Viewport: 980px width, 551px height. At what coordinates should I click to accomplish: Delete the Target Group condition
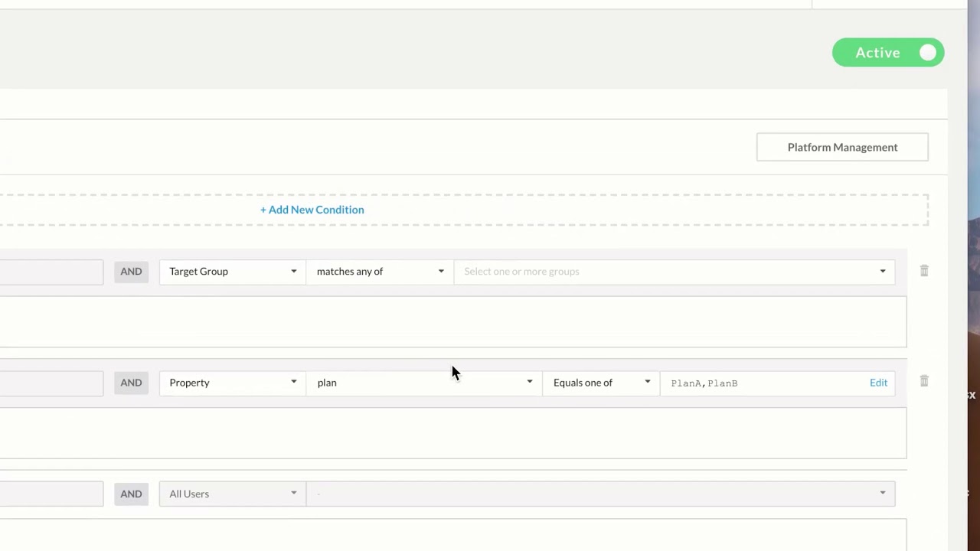click(x=924, y=271)
